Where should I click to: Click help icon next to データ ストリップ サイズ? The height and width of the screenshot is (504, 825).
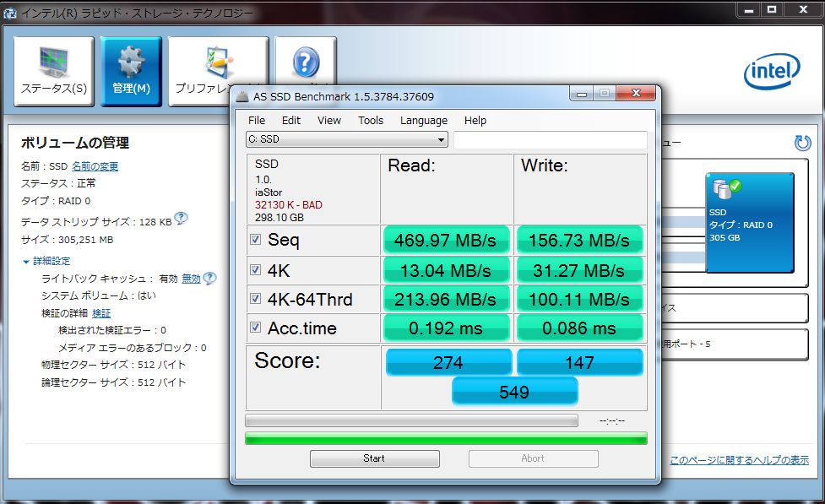[x=181, y=218]
